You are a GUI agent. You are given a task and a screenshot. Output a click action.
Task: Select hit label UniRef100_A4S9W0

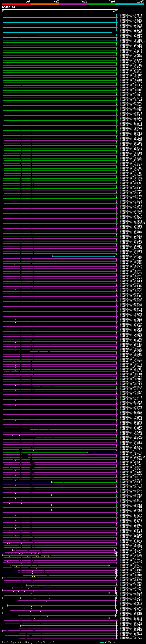(131, 22)
